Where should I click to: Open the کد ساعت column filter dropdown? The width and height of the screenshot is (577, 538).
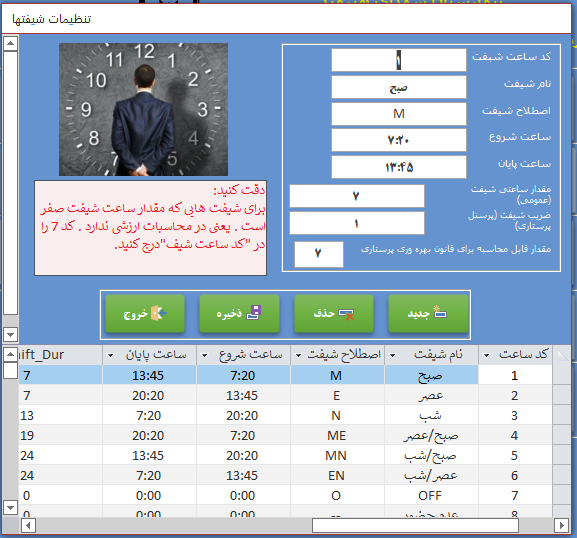486,355
